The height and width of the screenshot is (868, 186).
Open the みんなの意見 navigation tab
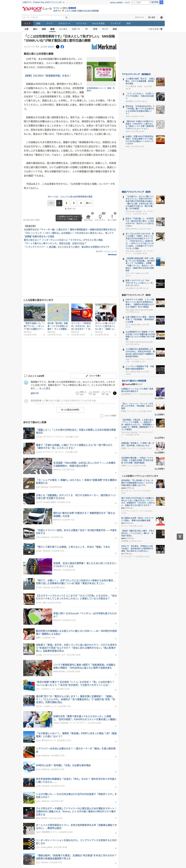(x=98, y=24)
